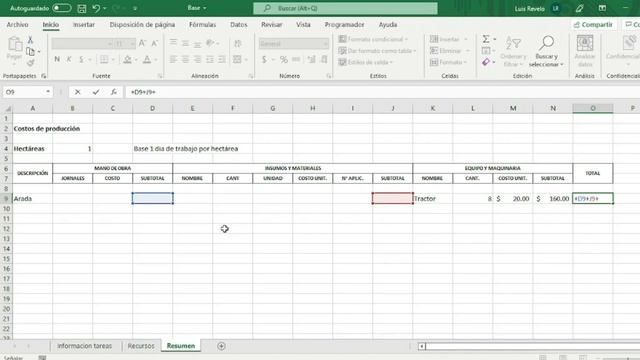This screenshot has width=640, height=360.
Task: Click the formula bar text +D9+J9+
Action: 143,92
